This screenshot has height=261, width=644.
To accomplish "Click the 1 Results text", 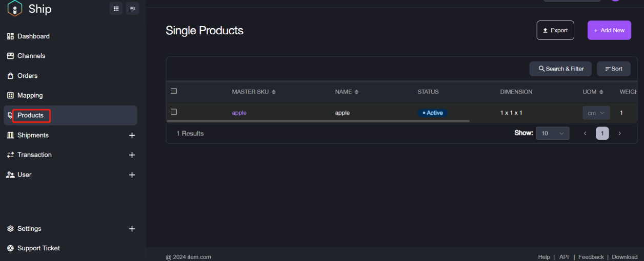I will pyautogui.click(x=190, y=134).
